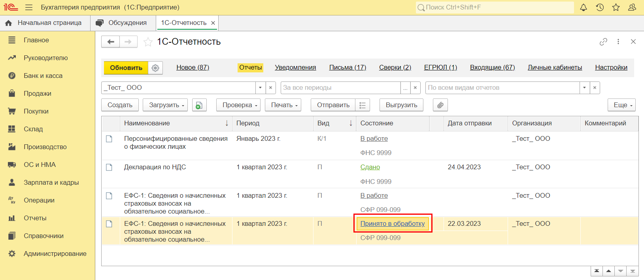Open the three-dot more menu
The image size is (644, 280).
(618, 42)
